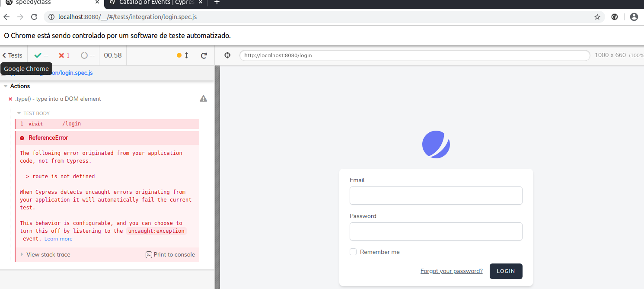Bookmark this page with the star icon
This screenshot has height=289, width=644.
click(x=597, y=17)
